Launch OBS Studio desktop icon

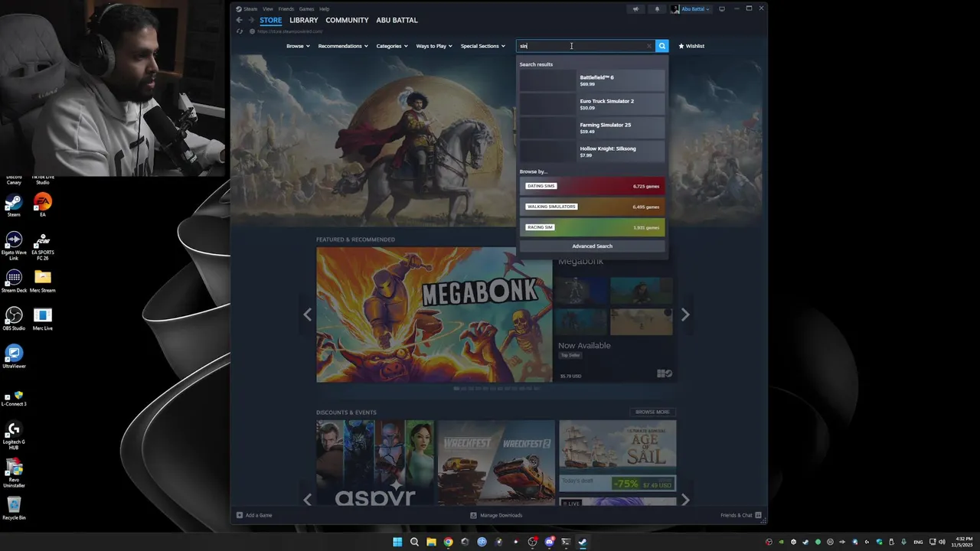(14, 319)
